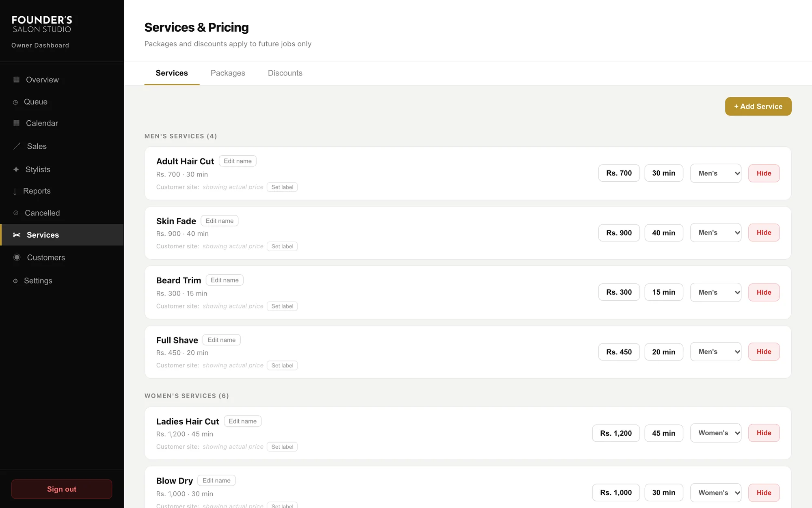The width and height of the screenshot is (812, 508).
Task: Click the Sign out button
Action: pos(62,489)
